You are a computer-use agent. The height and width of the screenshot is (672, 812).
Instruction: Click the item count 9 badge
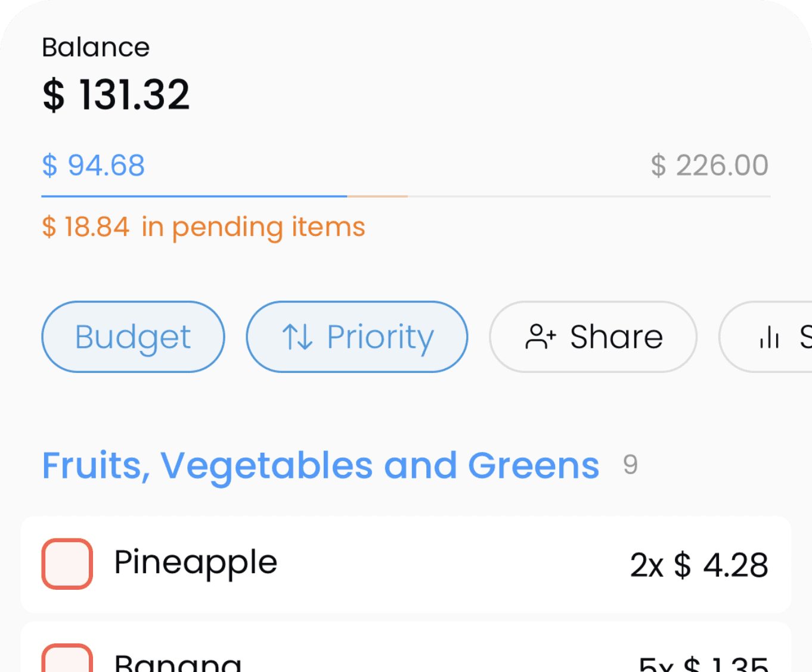(x=630, y=465)
